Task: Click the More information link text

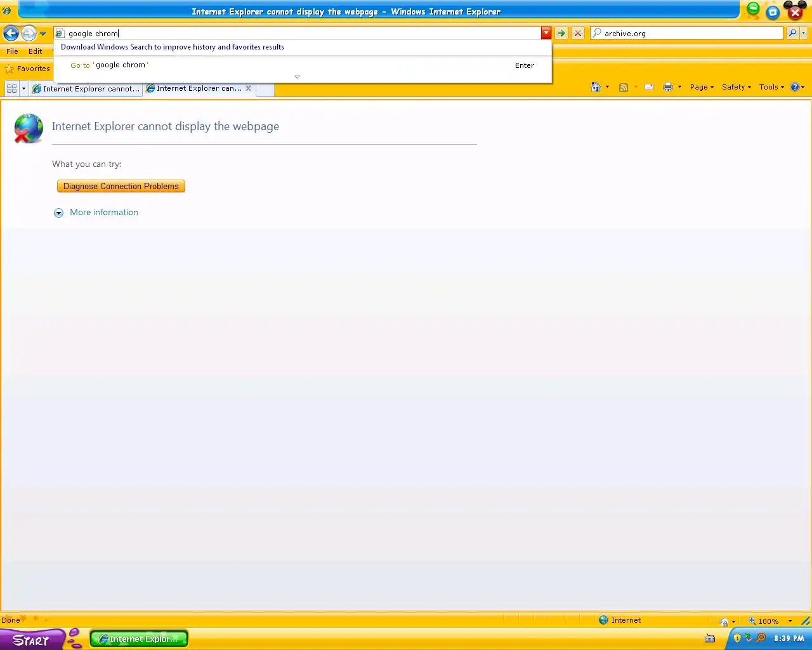Action: [104, 213]
